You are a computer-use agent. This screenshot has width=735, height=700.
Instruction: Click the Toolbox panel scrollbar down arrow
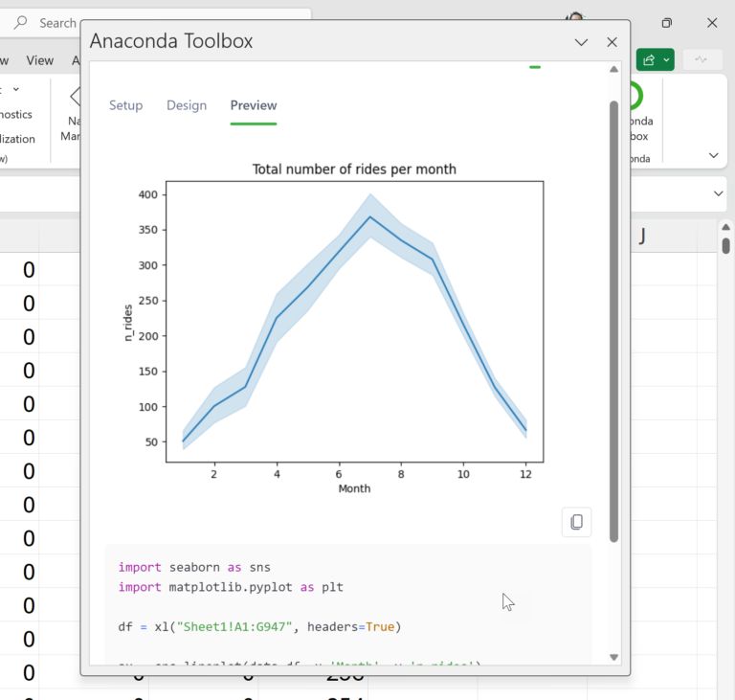coord(613,657)
